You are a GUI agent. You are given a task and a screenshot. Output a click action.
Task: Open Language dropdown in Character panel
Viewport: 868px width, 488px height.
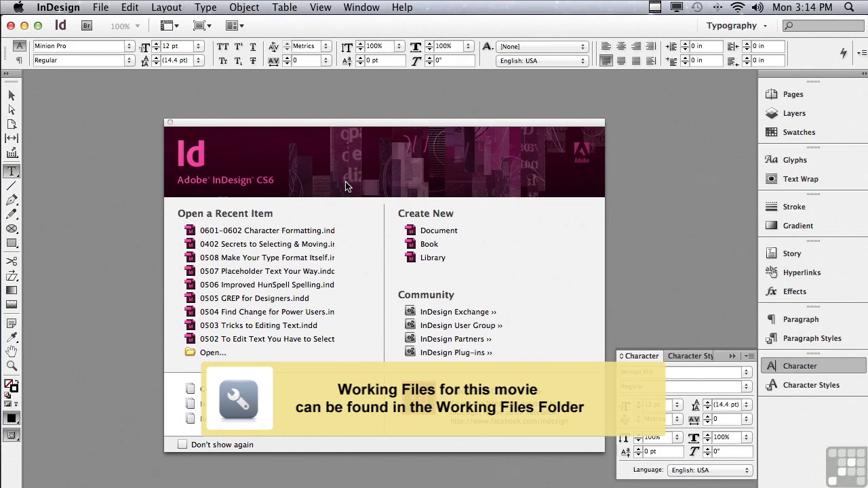[709, 470]
